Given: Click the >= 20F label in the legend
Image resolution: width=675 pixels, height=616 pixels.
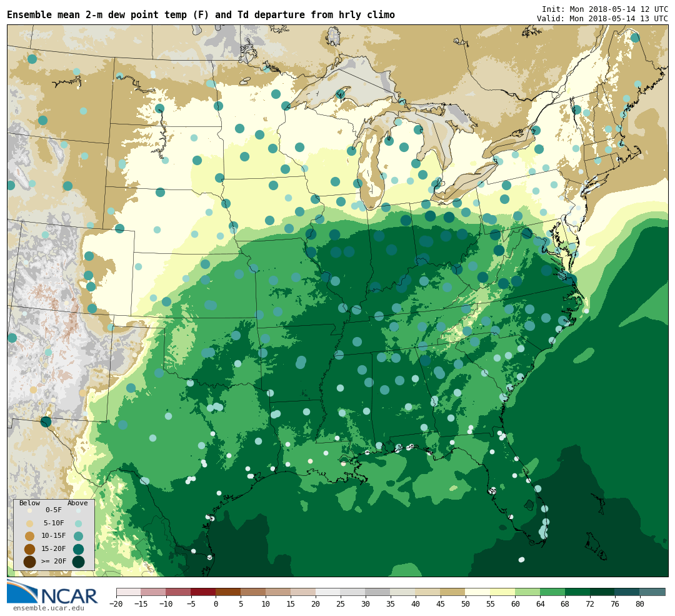Looking at the screenshot, I should (54, 562).
